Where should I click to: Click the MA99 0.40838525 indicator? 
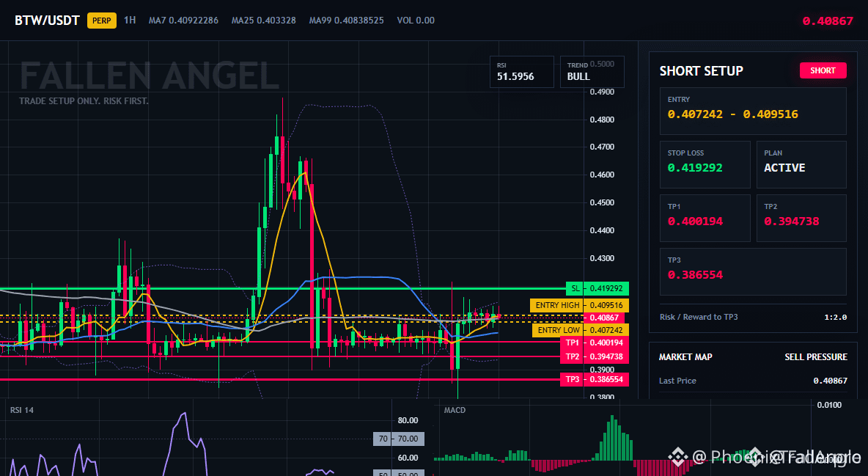pyautogui.click(x=346, y=20)
